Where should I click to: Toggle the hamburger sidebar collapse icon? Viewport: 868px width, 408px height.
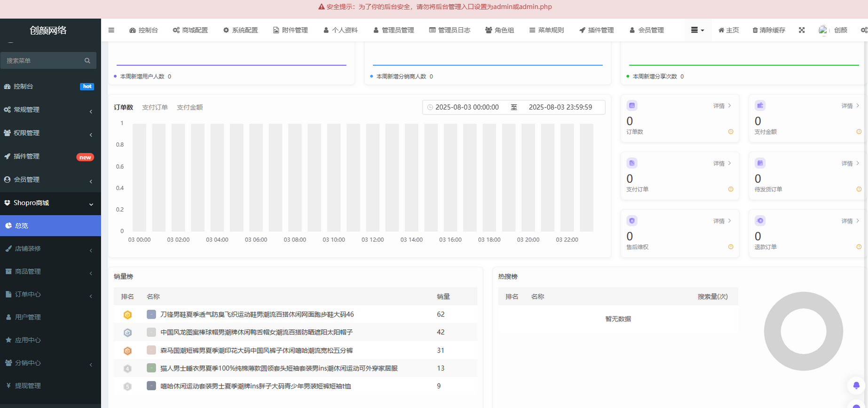tap(111, 30)
